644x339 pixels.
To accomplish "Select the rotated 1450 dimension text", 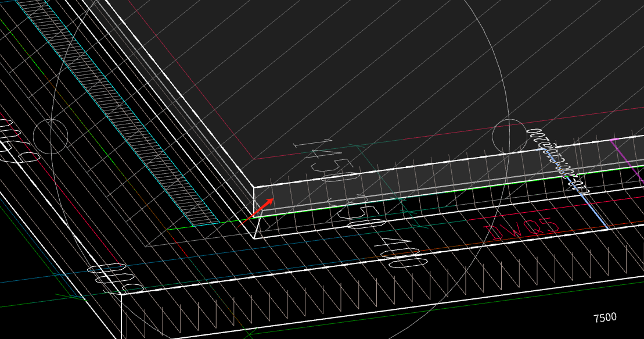I will pos(326,161).
